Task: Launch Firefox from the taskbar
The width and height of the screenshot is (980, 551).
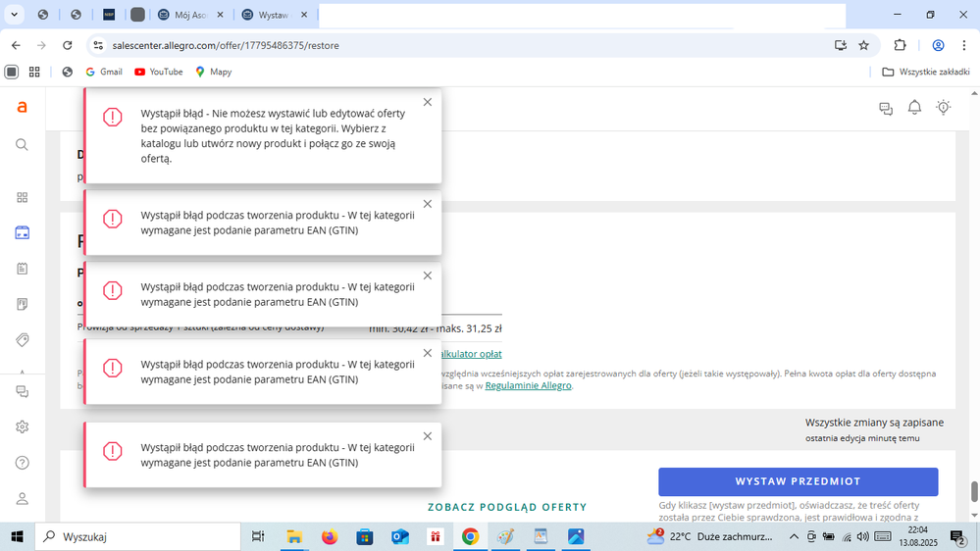Action: (330, 536)
